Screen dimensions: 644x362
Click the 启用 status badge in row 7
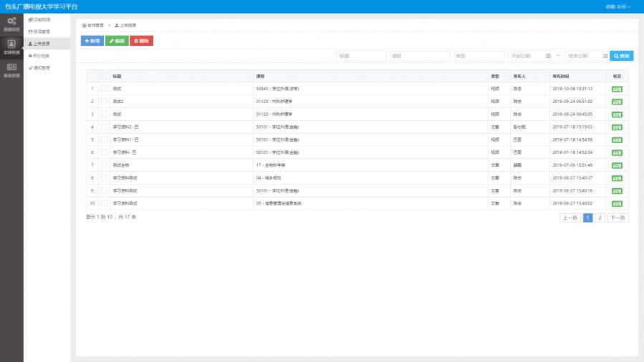pos(617,165)
